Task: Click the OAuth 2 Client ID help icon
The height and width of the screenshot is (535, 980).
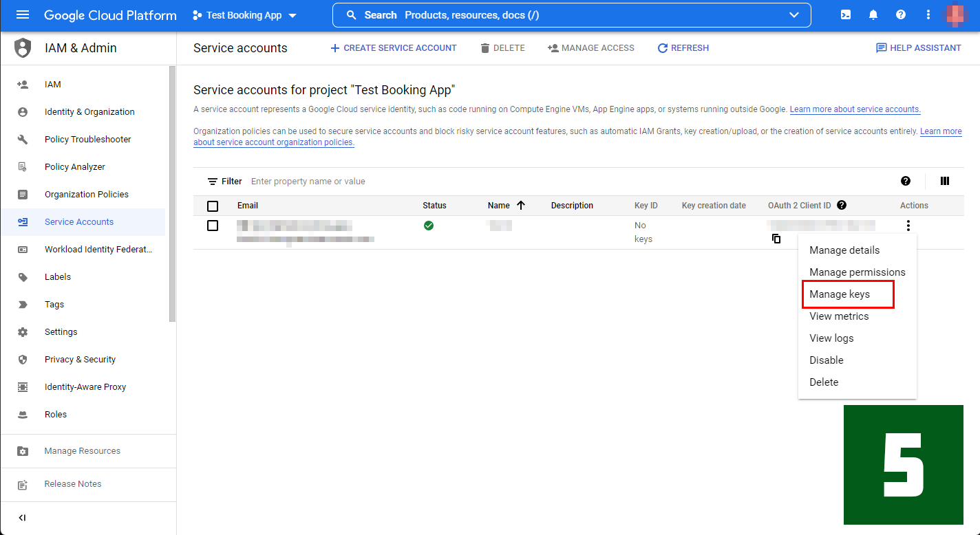Action: point(842,205)
